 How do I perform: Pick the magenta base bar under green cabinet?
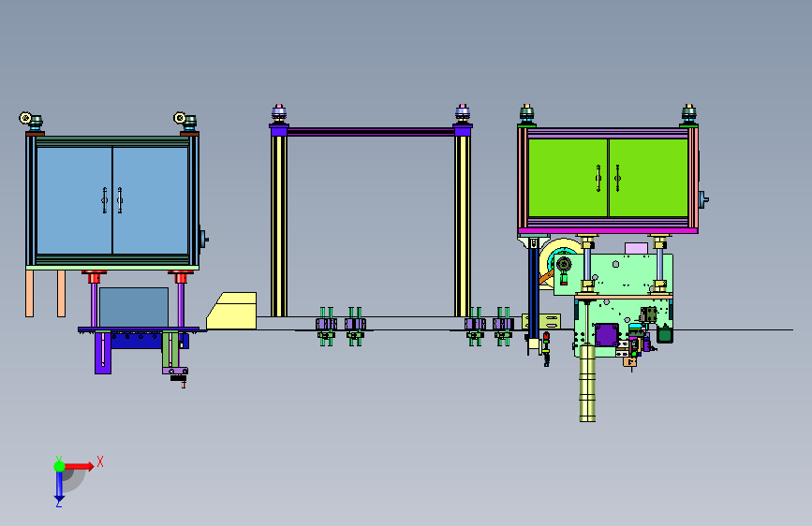point(608,230)
